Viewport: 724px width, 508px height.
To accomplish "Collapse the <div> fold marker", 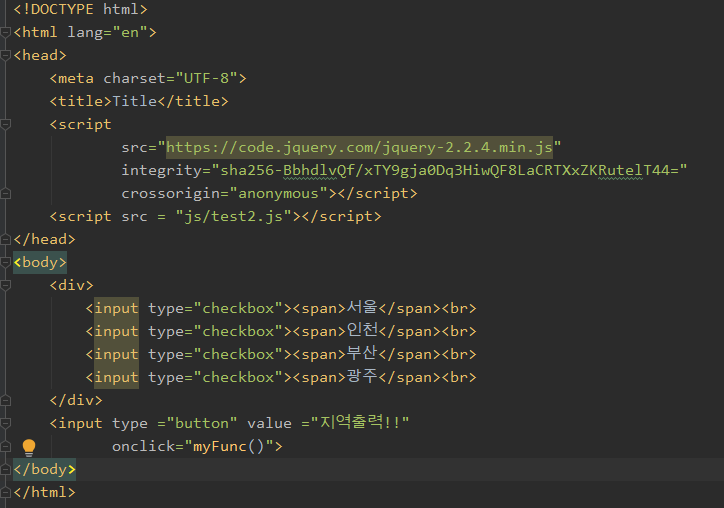I will coord(5,285).
